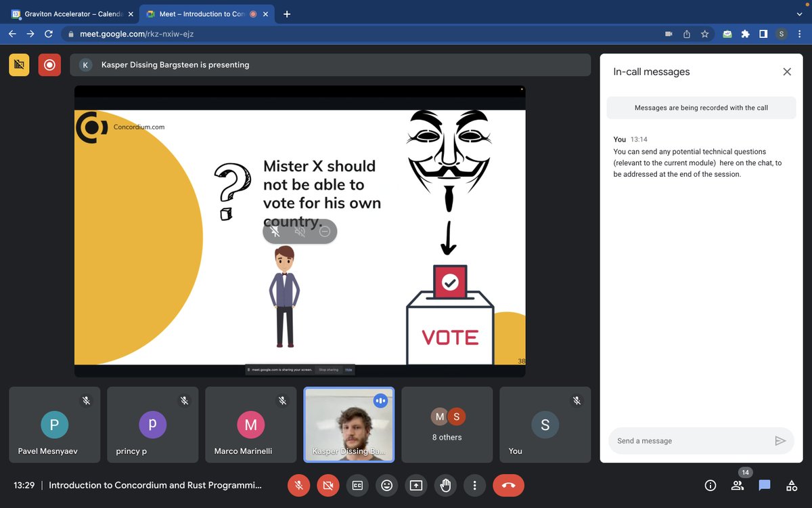Open the 8 others participants tile
The height and width of the screenshot is (508, 812).
pos(447,425)
